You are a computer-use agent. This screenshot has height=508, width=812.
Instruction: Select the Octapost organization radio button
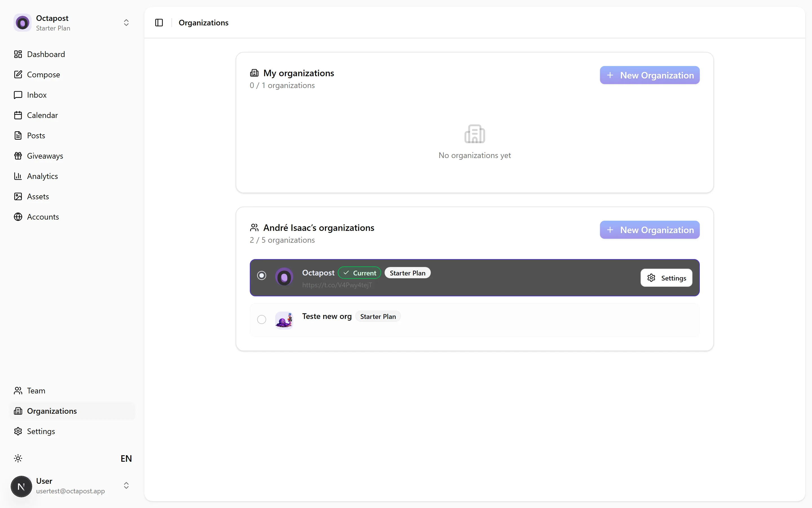pos(262,275)
